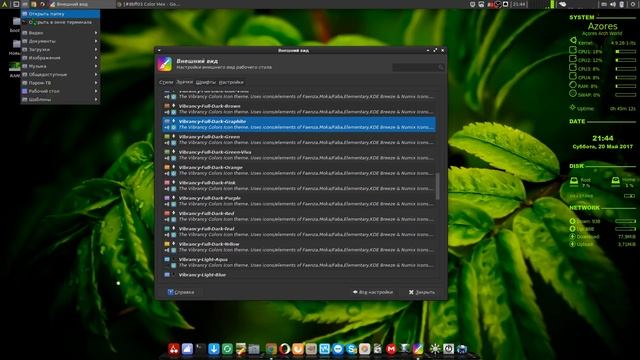
Task: Select Vibrancy-Full-Dark-Purple icon theme
Action: pos(299,201)
